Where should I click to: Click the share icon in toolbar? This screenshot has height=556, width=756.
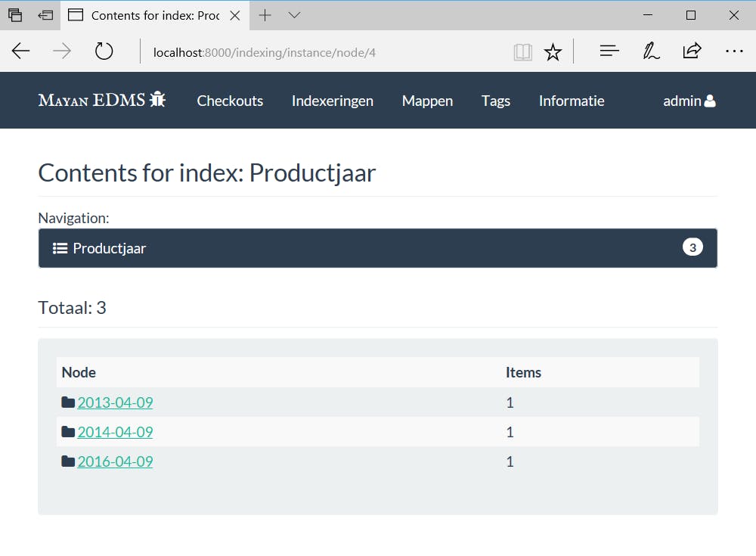(x=692, y=51)
